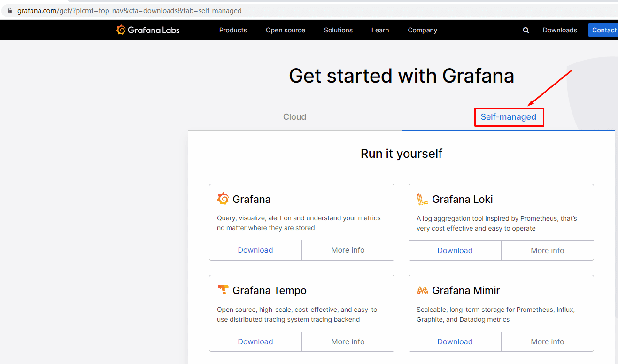618x364 pixels.
Task: View More info for Grafana Mimir
Action: [x=548, y=341]
